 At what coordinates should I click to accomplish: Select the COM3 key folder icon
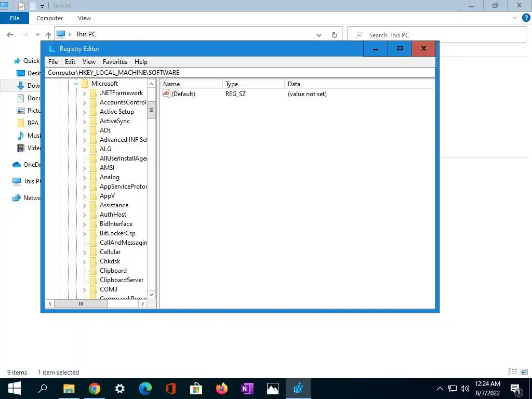coord(94,289)
